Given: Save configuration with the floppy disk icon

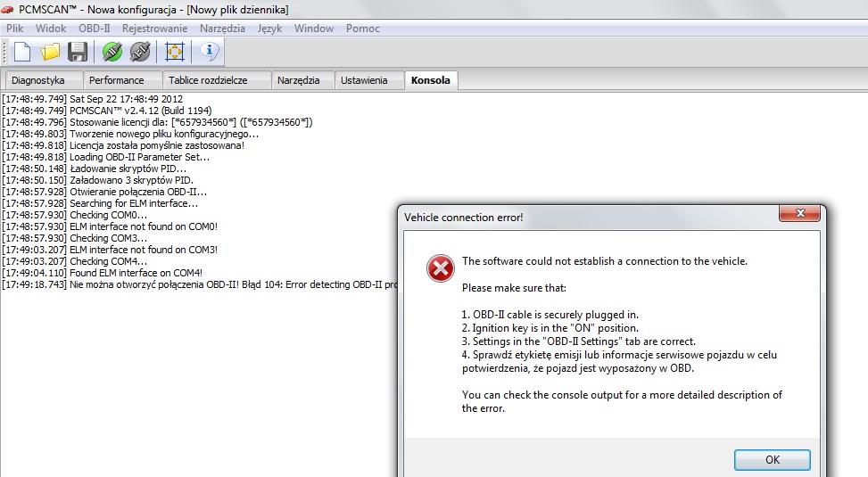Looking at the screenshot, I should [78, 52].
